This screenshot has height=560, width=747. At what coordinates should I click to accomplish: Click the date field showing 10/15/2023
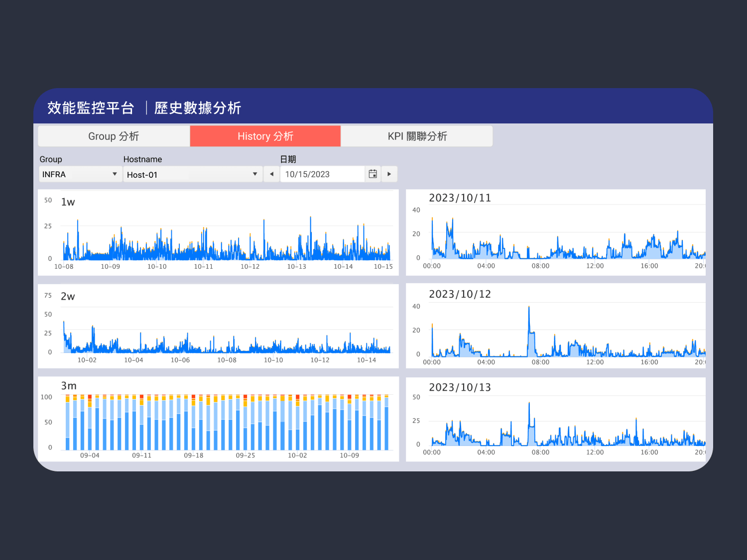coord(322,174)
